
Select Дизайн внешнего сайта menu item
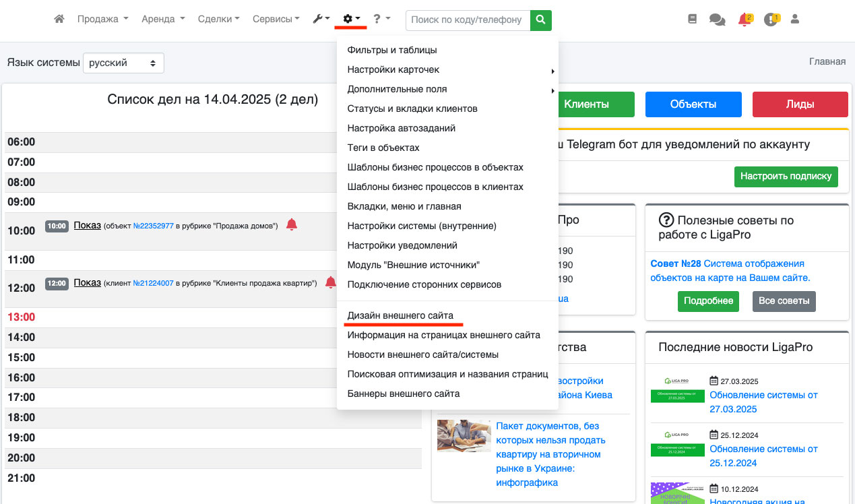400,315
